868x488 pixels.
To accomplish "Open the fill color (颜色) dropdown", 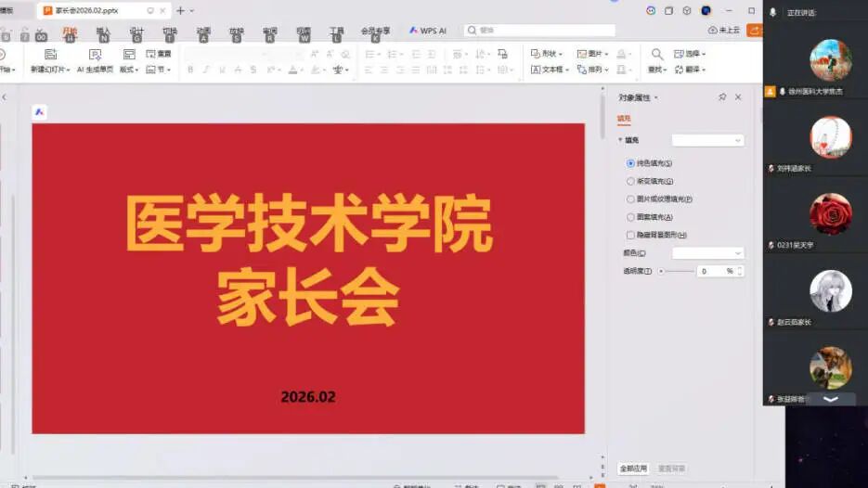I will tap(707, 253).
